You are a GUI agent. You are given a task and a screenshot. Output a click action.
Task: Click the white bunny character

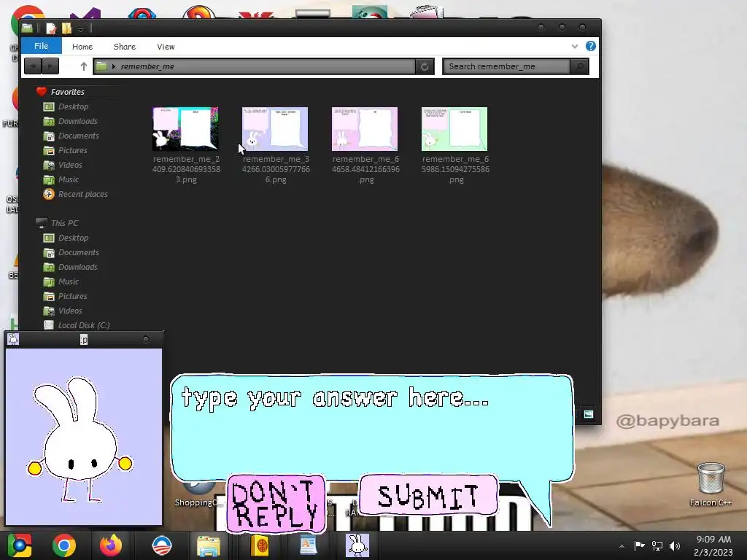pos(80,439)
